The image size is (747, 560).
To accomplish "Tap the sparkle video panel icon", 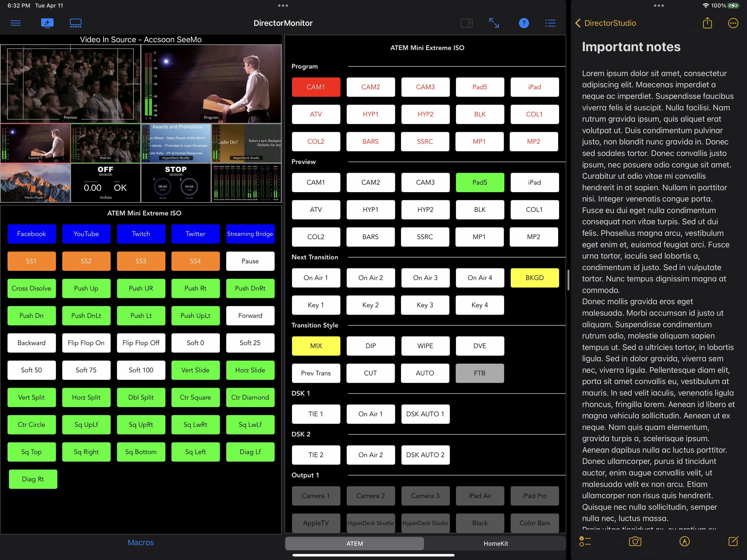I will point(47,23).
